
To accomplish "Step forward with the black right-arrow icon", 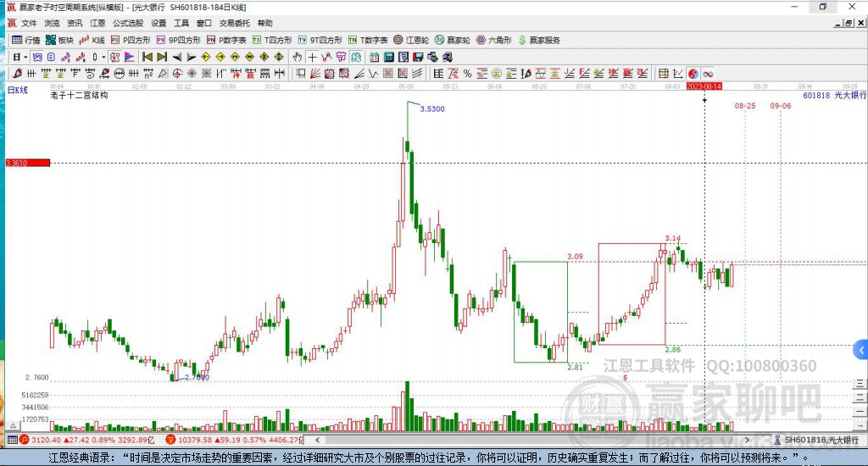I will pos(191,57).
